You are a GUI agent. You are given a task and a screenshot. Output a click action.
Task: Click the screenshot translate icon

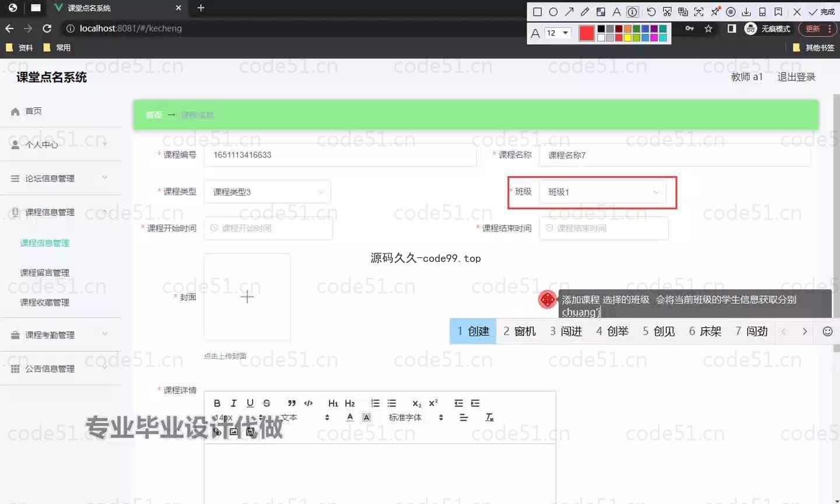tap(682, 12)
